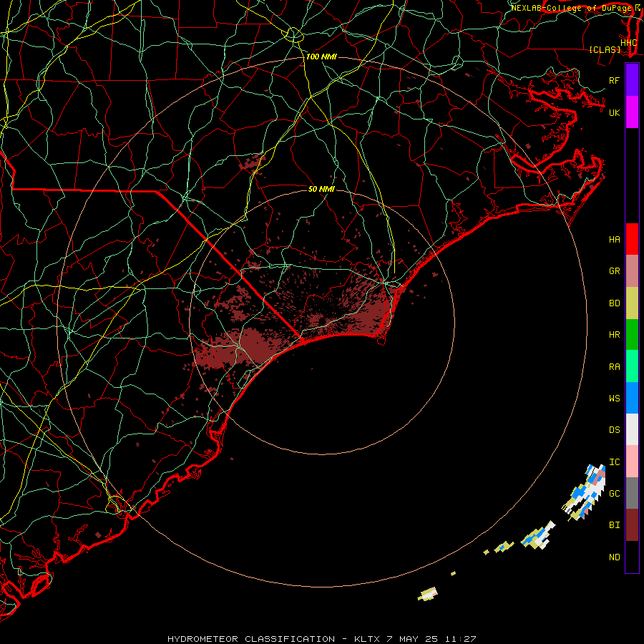Click the "KLTX" radar site identifier
Screen dimensions: 644x644
pyautogui.click(x=367, y=639)
